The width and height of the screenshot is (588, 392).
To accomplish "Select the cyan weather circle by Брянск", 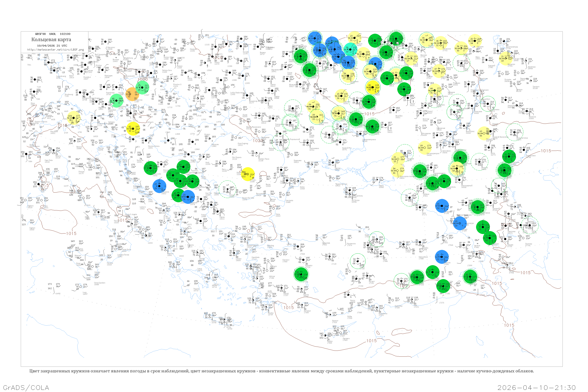I will coord(350,49).
